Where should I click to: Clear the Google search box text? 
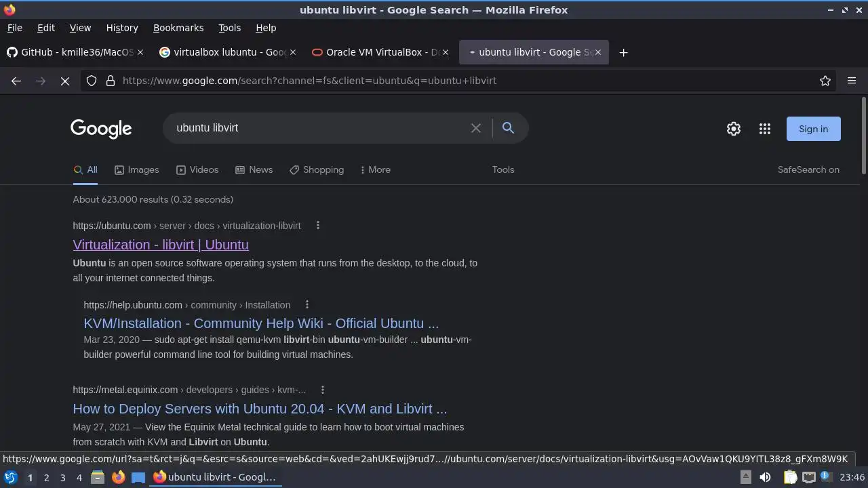pos(476,128)
